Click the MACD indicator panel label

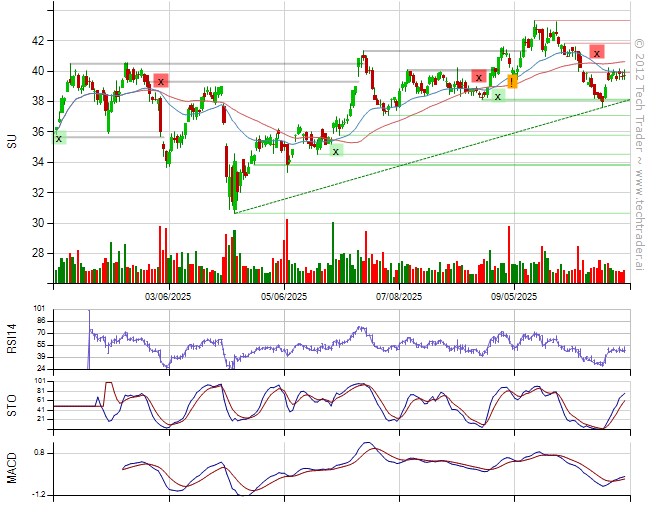coord(12,467)
